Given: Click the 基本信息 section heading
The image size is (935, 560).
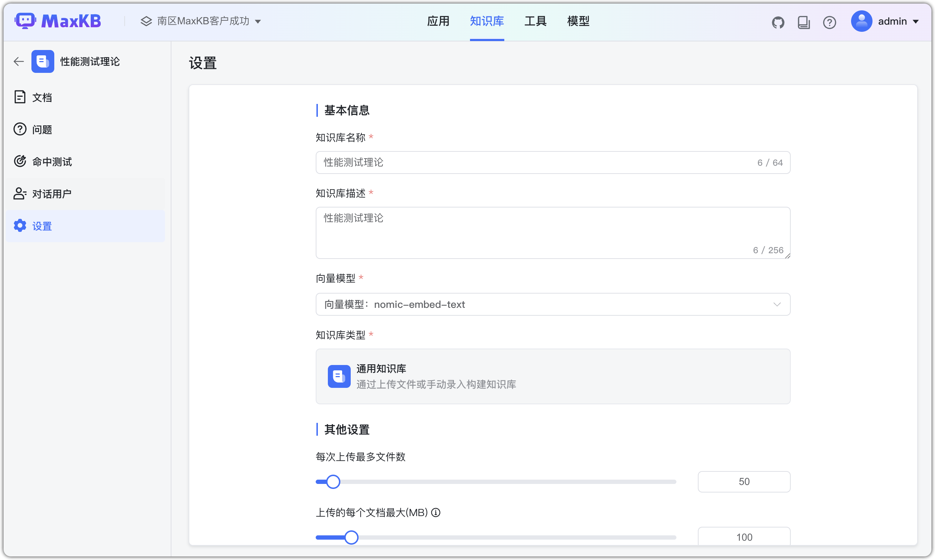Looking at the screenshot, I should pyautogui.click(x=346, y=110).
